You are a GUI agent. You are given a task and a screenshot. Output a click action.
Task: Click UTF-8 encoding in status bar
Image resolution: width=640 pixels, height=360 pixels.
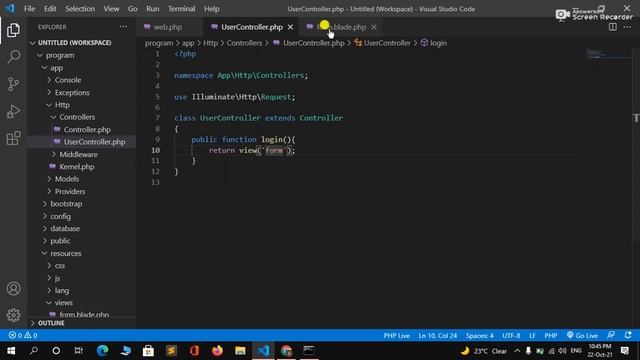click(511, 336)
